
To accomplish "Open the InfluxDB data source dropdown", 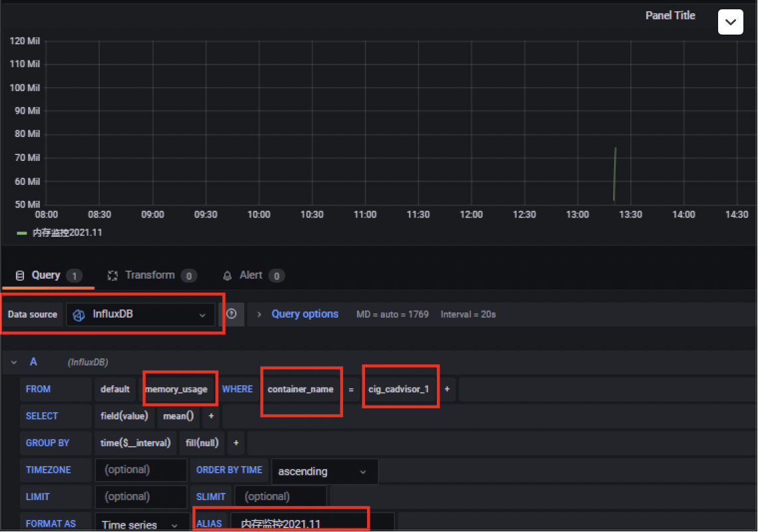I will tap(141, 315).
